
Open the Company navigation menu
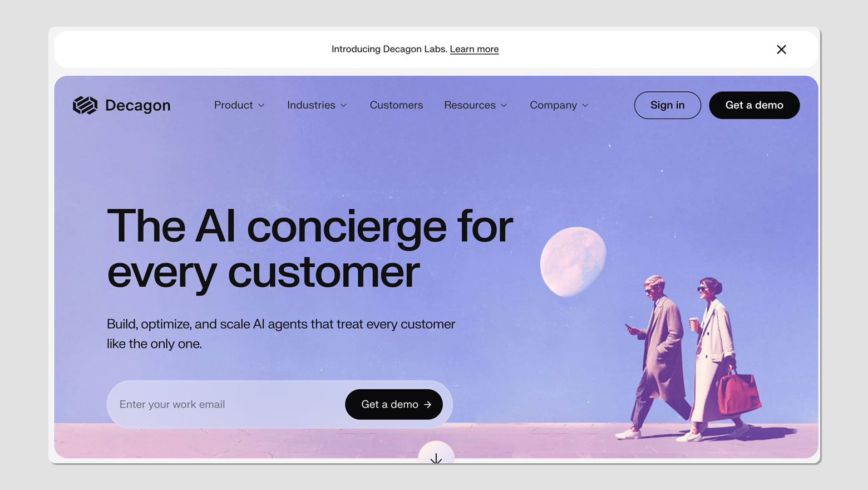[559, 105]
